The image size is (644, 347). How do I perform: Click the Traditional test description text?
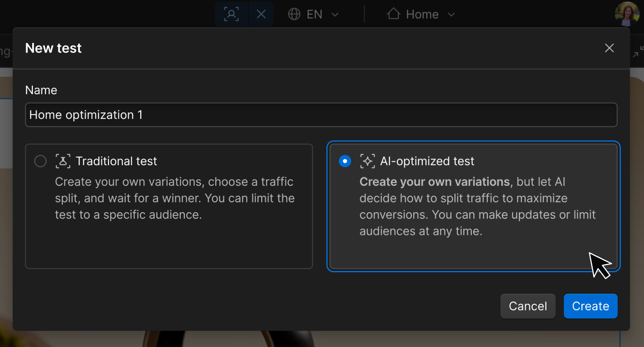pos(175,198)
